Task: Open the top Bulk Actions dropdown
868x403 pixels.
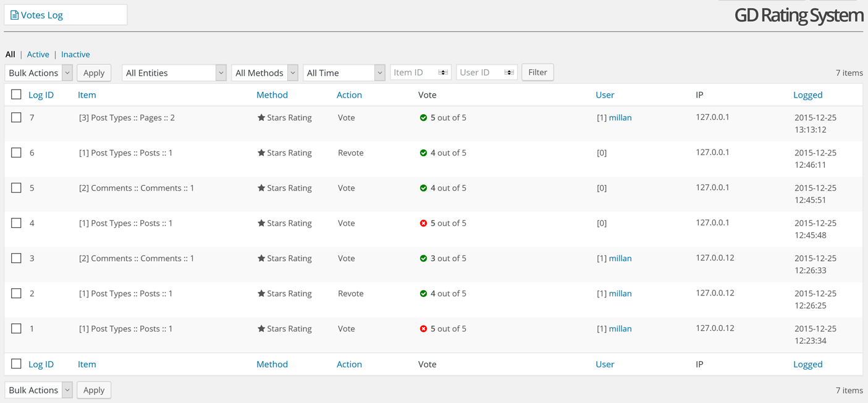Action: click(39, 73)
